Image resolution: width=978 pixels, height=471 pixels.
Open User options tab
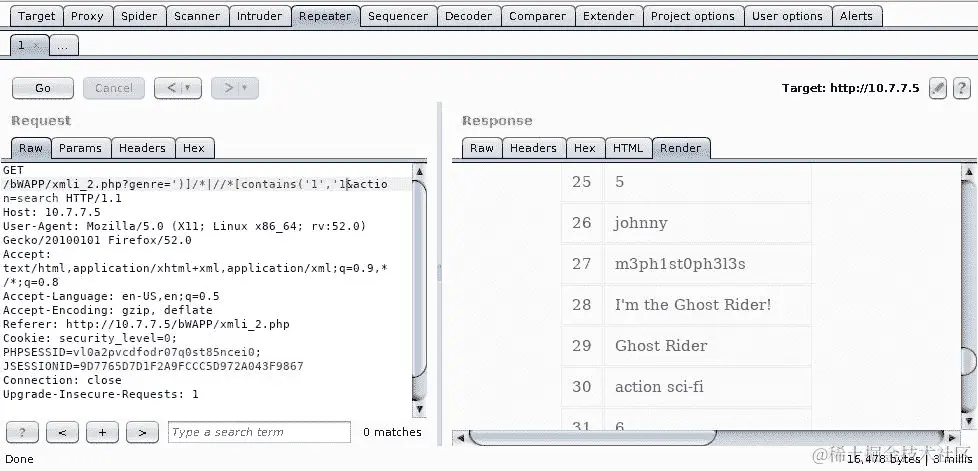[x=787, y=16]
